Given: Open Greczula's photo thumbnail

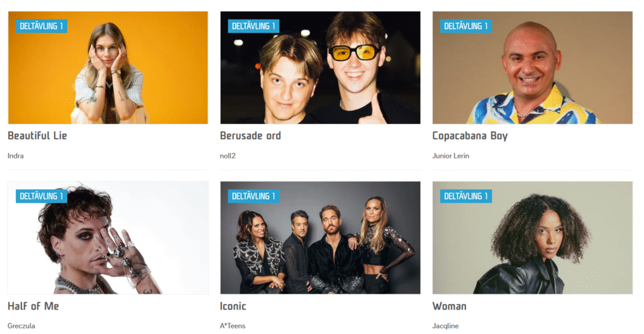Looking at the screenshot, I should tap(108, 238).
